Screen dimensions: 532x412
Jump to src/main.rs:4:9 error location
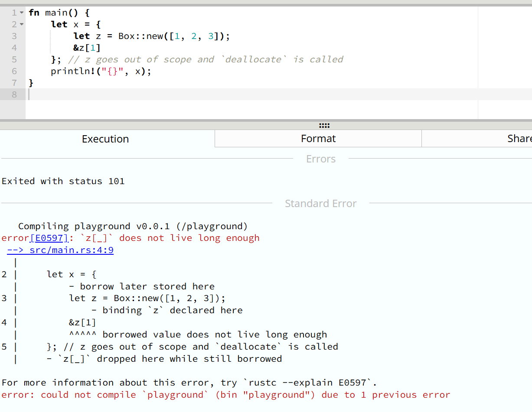click(x=60, y=250)
